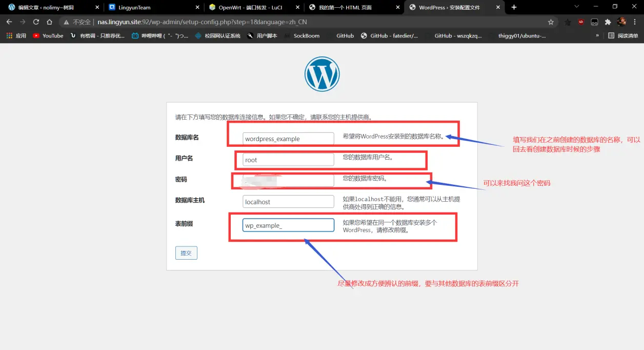The image size is (644, 350).
Task: Minimize the browser window
Action: coord(596,7)
